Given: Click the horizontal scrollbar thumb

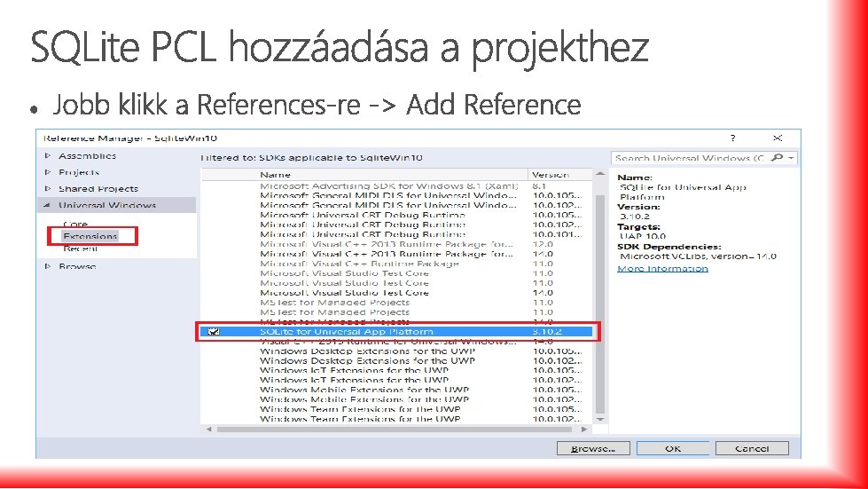Looking at the screenshot, I should [395, 430].
